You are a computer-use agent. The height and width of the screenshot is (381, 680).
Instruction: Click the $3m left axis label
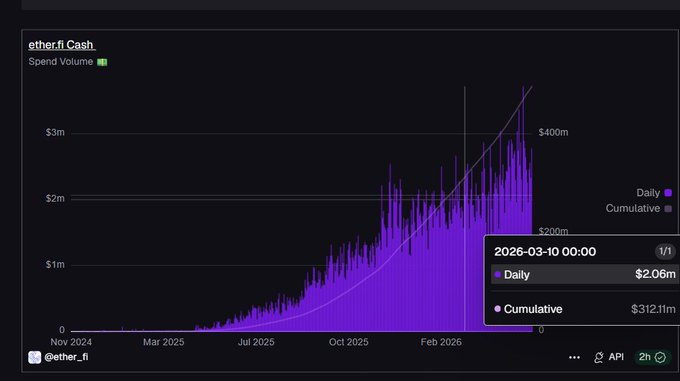point(55,133)
